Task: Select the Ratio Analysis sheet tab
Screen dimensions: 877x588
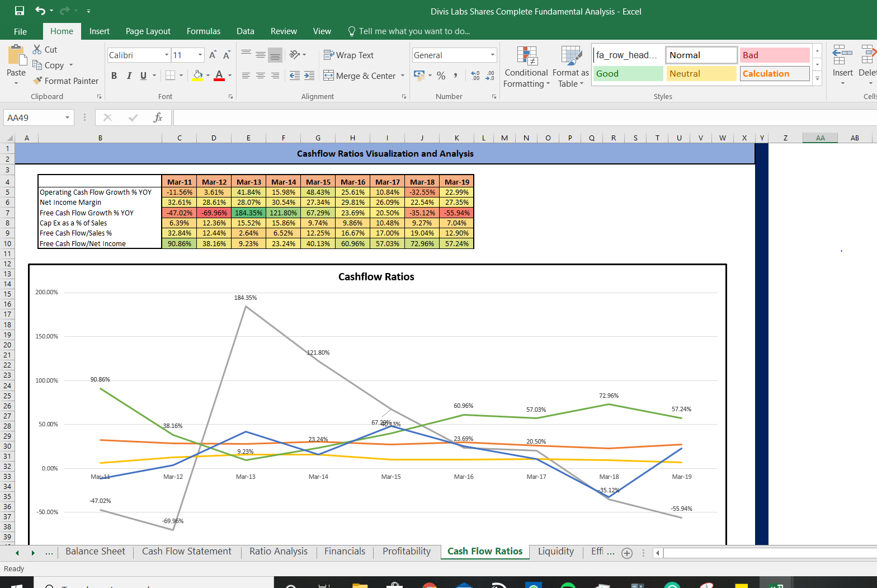Action: pyautogui.click(x=279, y=552)
